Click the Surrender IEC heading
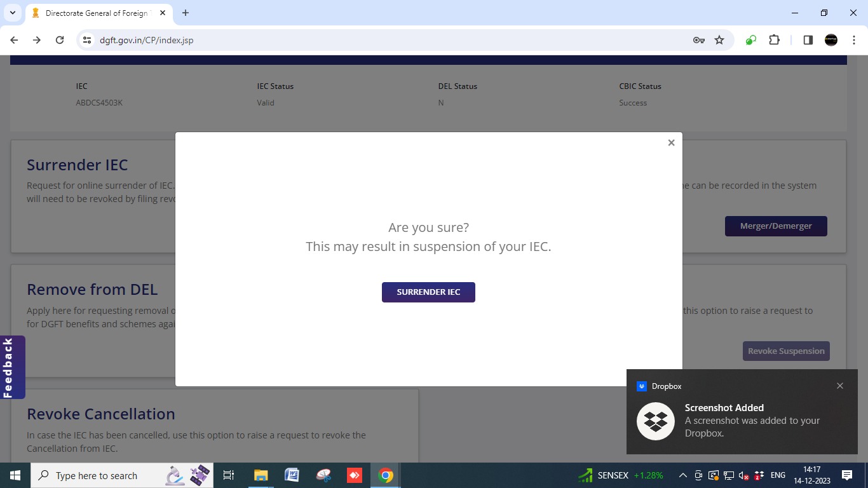Image resolution: width=868 pixels, height=488 pixels. tap(78, 165)
